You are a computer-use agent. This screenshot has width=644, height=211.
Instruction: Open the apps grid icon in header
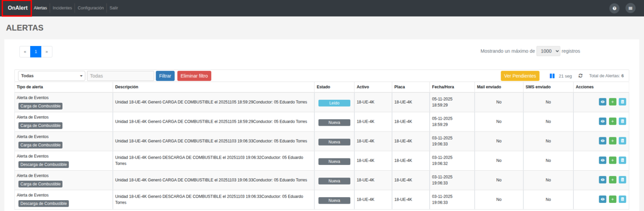tap(631, 8)
